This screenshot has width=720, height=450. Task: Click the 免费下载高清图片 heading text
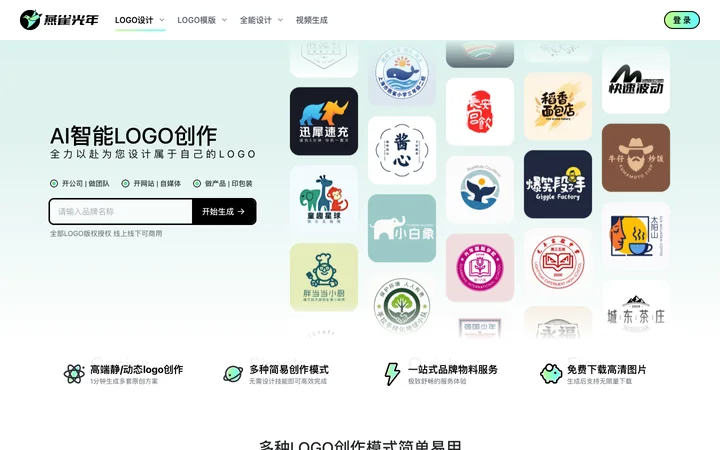click(x=607, y=370)
